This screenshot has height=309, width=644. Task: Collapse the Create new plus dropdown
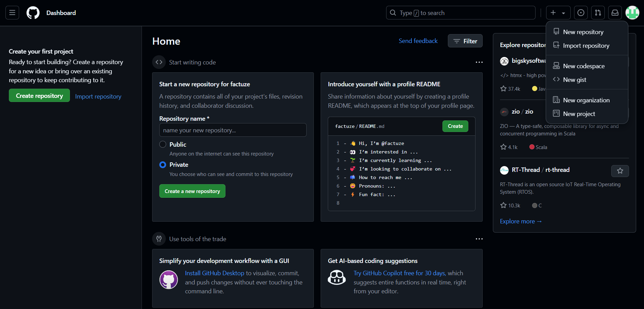(558, 13)
